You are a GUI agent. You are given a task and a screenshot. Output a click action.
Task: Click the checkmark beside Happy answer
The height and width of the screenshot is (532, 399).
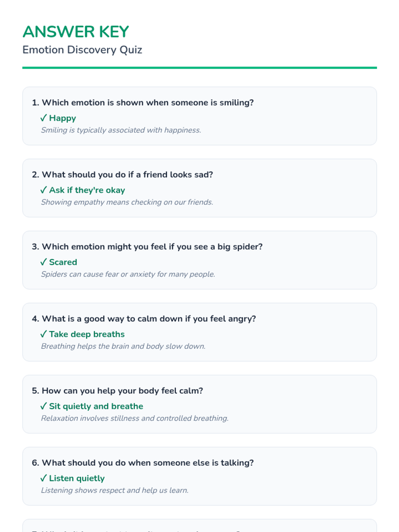pyautogui.click(x=44, y=118)
